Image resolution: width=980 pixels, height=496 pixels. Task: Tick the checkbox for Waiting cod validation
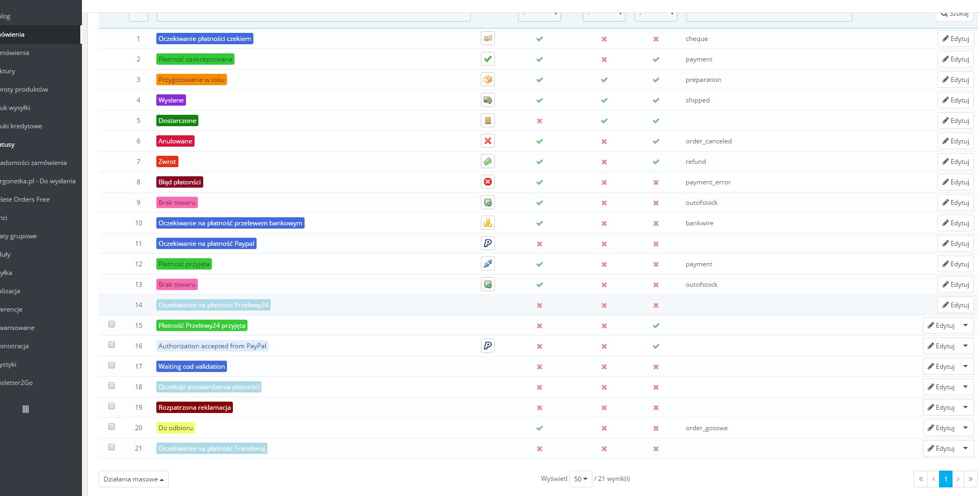(112, 365)
